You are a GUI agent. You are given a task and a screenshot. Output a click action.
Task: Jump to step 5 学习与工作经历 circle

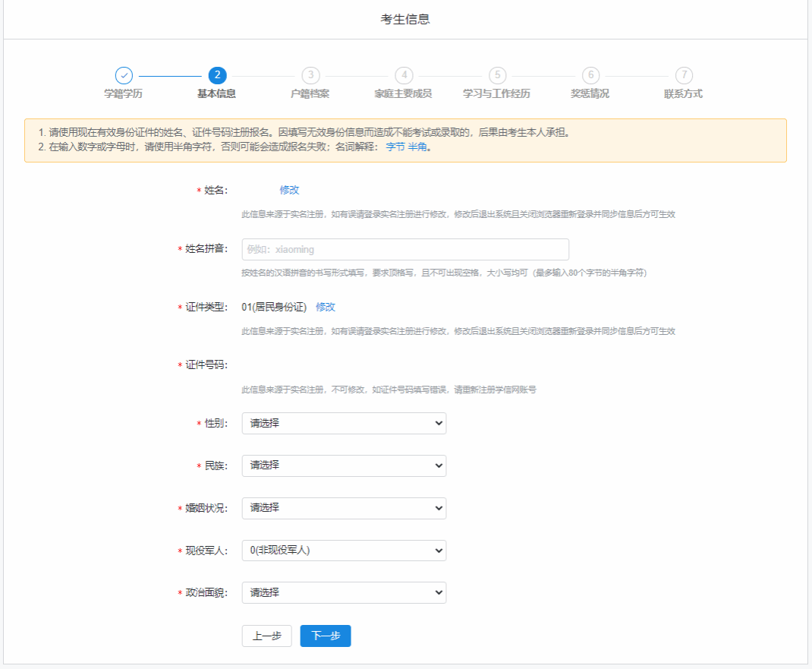(497, 75)
